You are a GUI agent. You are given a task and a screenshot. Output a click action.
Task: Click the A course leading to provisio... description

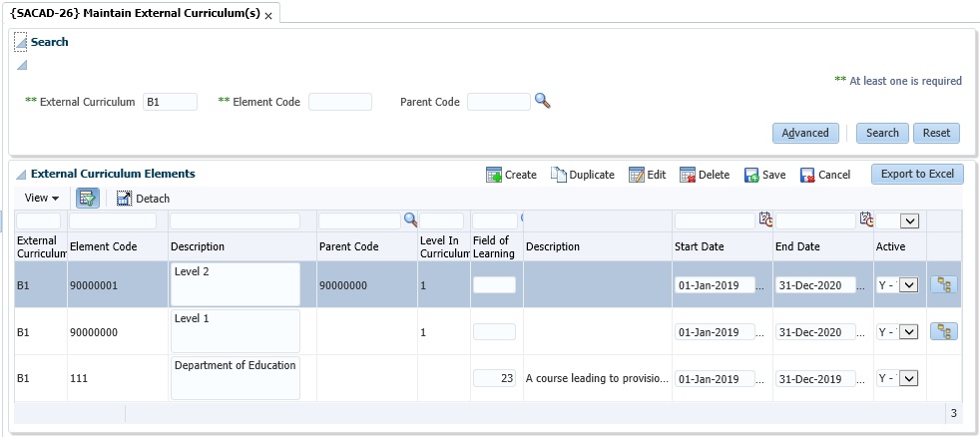(597, 378)
